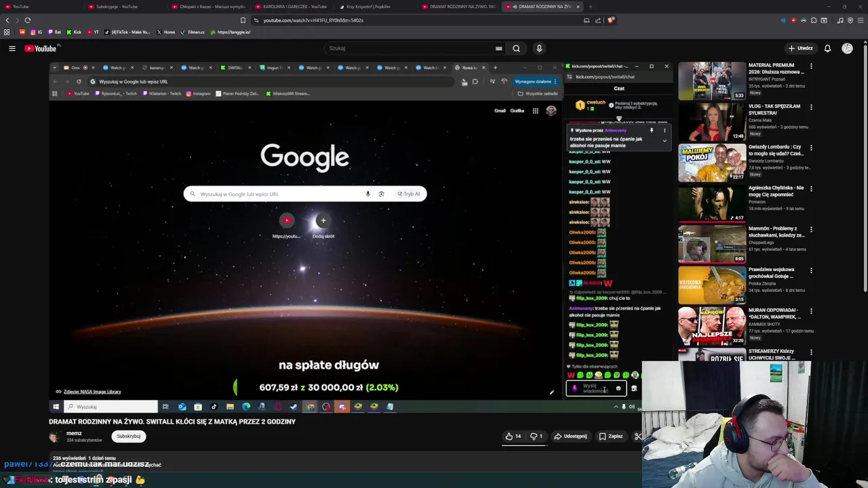Open the Filman.cc bookmark
The image size is (868, 488).
pos(193,32)
